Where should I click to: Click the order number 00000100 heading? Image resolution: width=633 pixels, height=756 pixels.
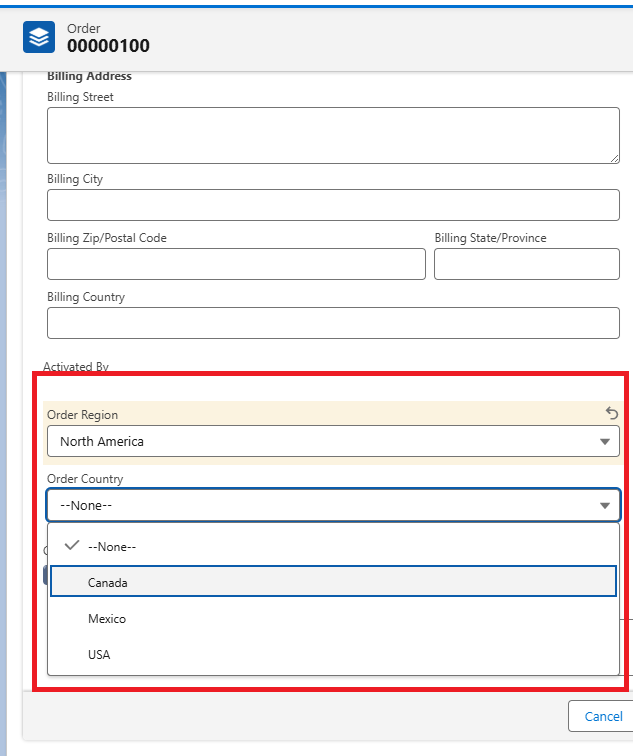108,45
